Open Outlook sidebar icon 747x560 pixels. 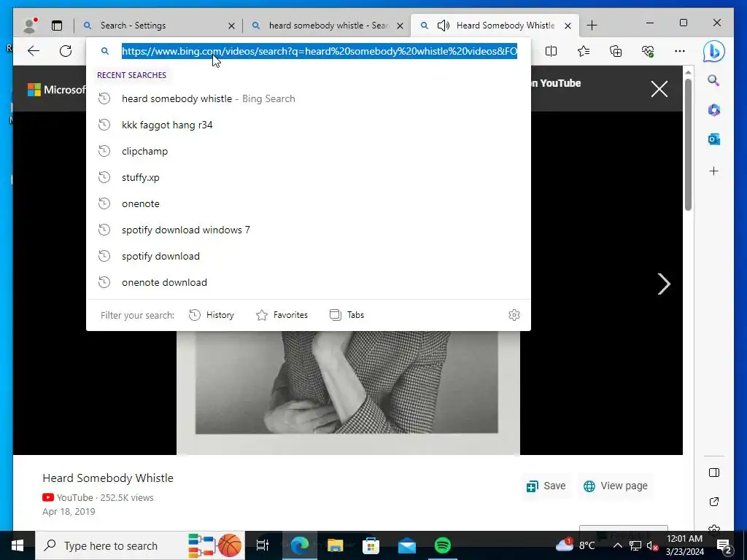coord(713,139)
